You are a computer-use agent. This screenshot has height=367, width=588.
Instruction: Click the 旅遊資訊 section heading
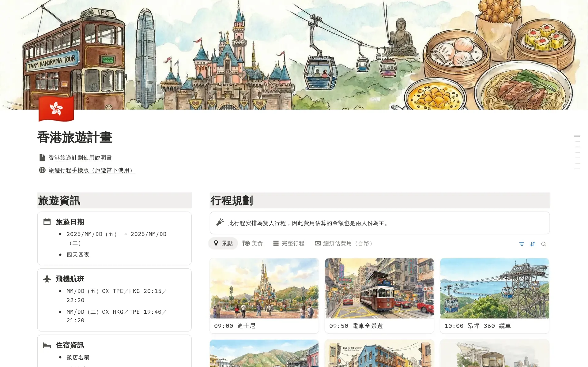[x=59, y=201]
